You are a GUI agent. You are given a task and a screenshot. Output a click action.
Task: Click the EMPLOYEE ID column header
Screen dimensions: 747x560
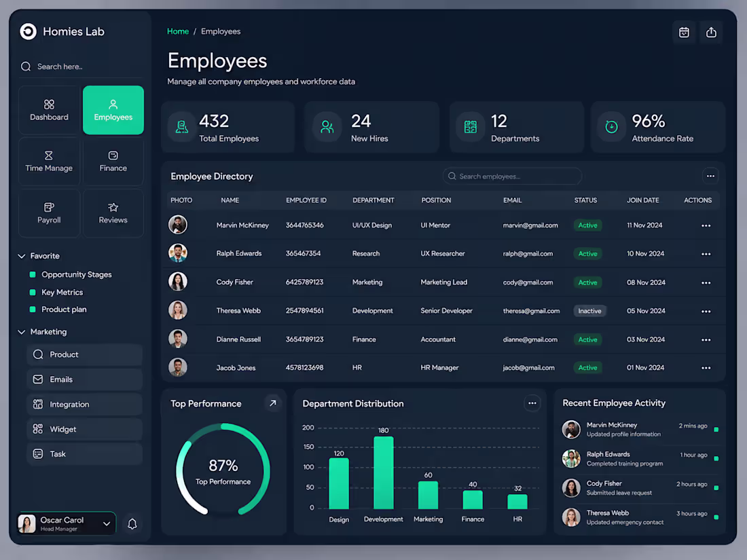pyautogui.click(x=306, y=200)
